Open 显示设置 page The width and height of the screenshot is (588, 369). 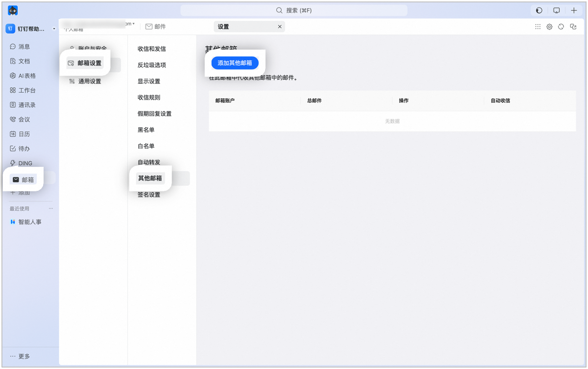[149, 81]
